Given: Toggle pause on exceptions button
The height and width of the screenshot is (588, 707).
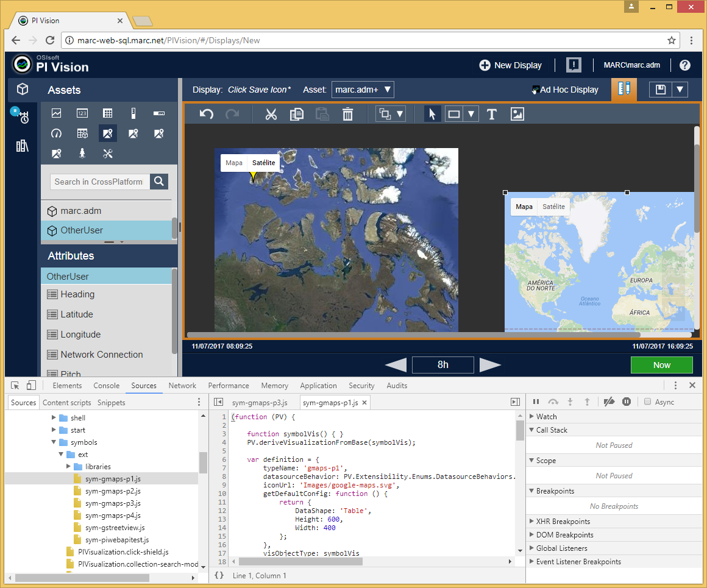Looking at the screenshot, I should coord(627,402).
